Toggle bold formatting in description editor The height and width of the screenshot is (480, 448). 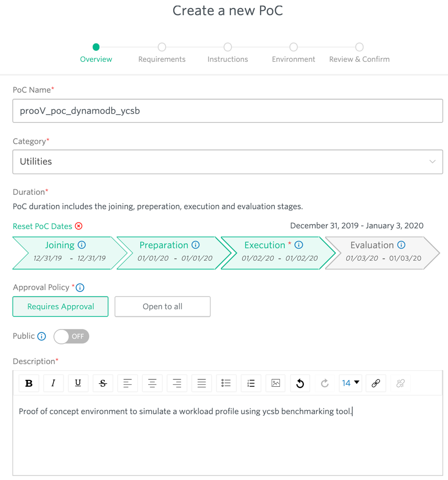tap(29, 383)
